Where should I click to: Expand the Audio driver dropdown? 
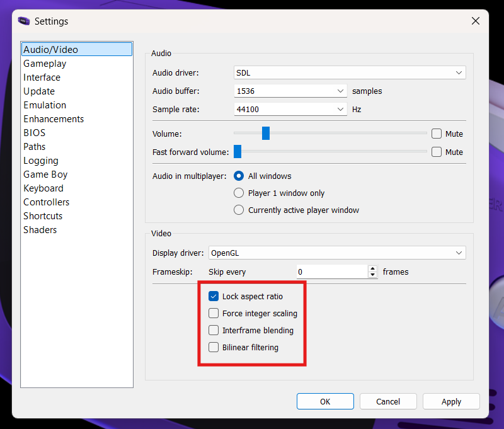point(350,72)
